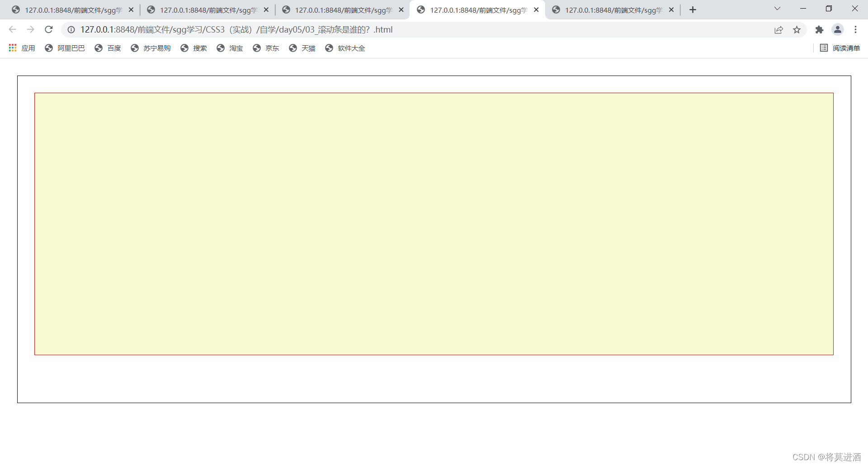The width and height of the screenshot is (868, 466).
Task: Go back to the previous page
Action: (13, 29)
